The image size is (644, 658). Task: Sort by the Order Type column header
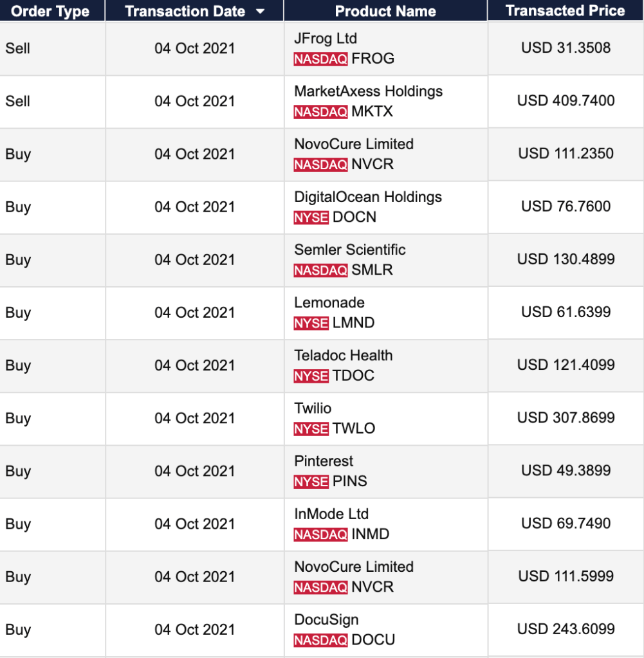[x=50, y=11]
